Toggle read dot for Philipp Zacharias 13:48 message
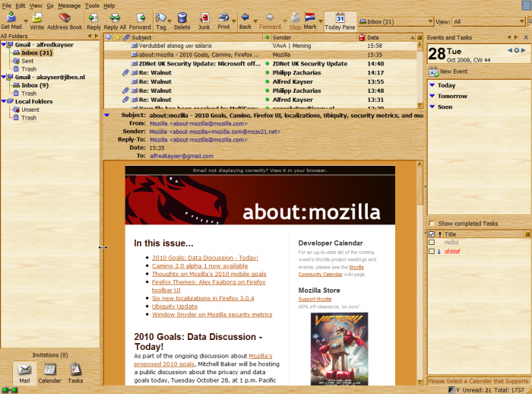Screen dimensions: 532x394 [x=267, y=91]
